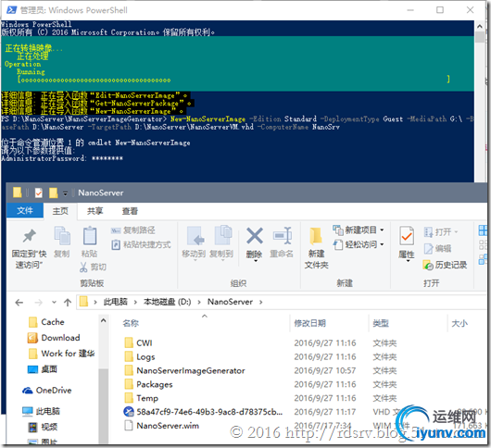Click the Rename (重命名) icon
This screenshot has height=448, width=491.
[282, 243]
